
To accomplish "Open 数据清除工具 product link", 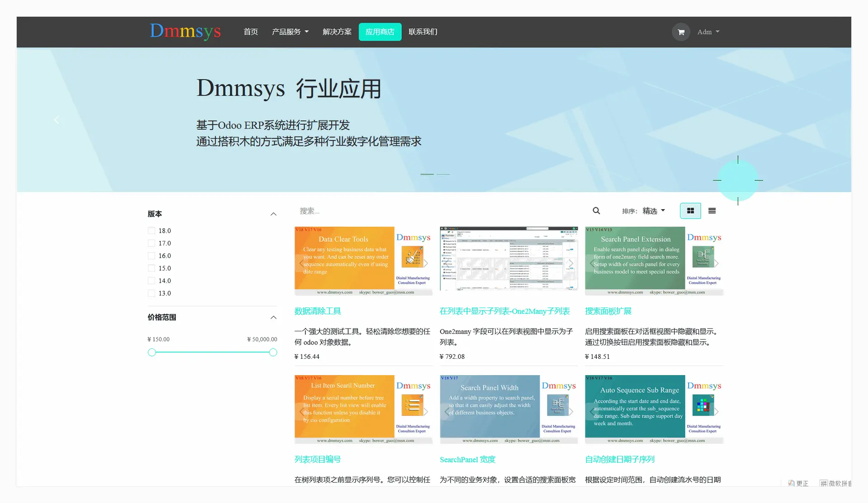I will click(318, 311).
